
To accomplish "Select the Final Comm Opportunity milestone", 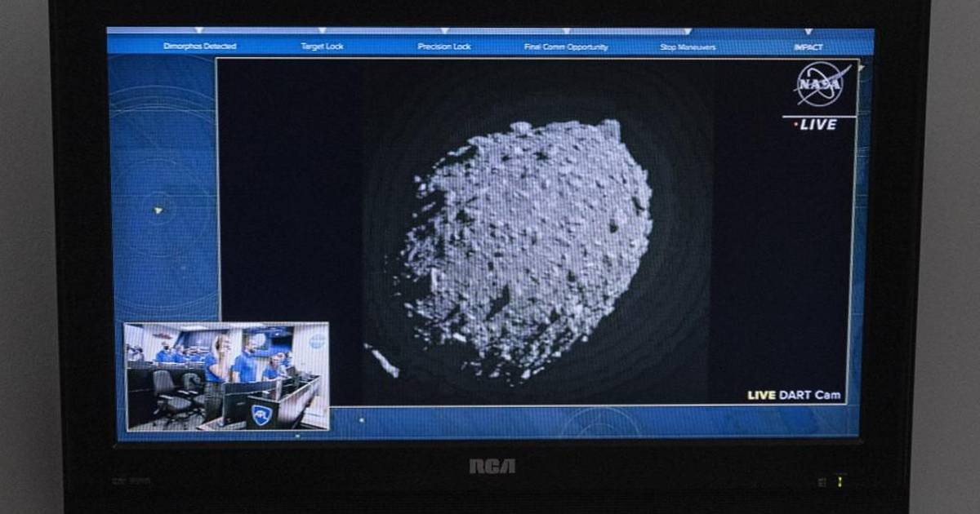I will pyautogui.click(x=565, y=47).
